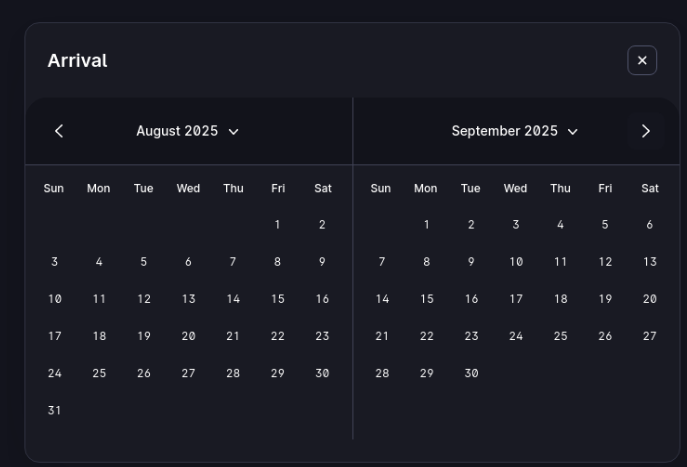This screenshot has width=687, height=467.
Task: Choose September 4
Action: point(560,225)
